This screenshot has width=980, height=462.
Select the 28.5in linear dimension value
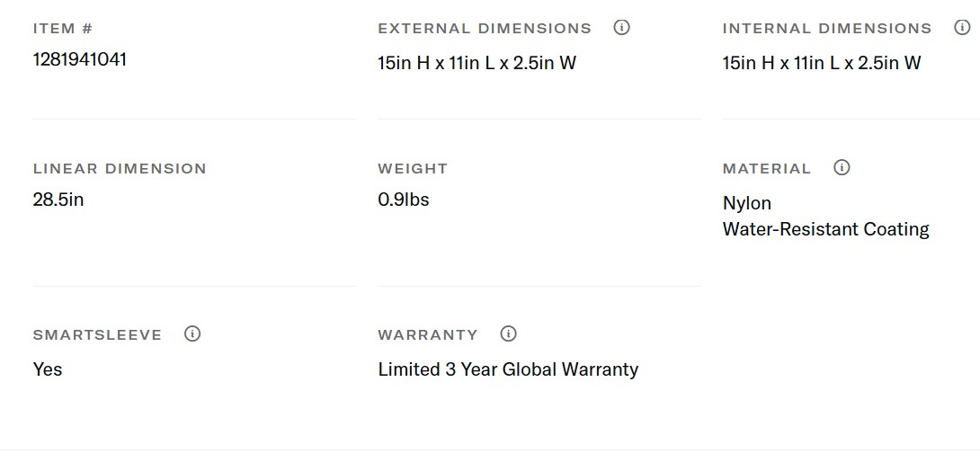coord(58,200)
